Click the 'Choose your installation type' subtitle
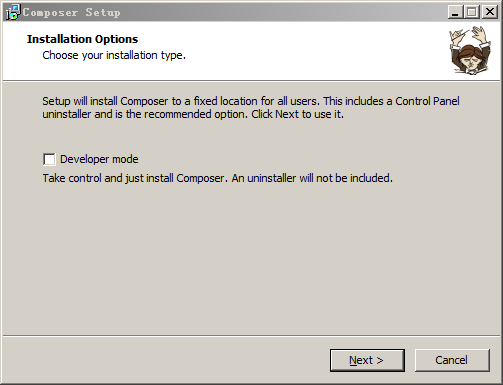The width and height of the screenshot is (503, 385). [x=114, y=55]
